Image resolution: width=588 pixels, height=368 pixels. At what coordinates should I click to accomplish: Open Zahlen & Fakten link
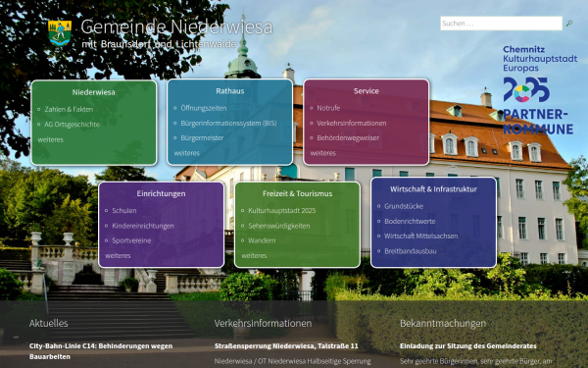(x=69, y=109)
